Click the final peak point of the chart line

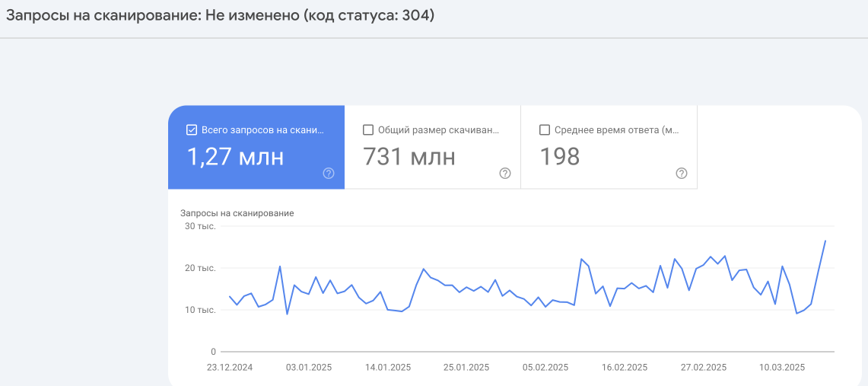click(x=825, y=241)
